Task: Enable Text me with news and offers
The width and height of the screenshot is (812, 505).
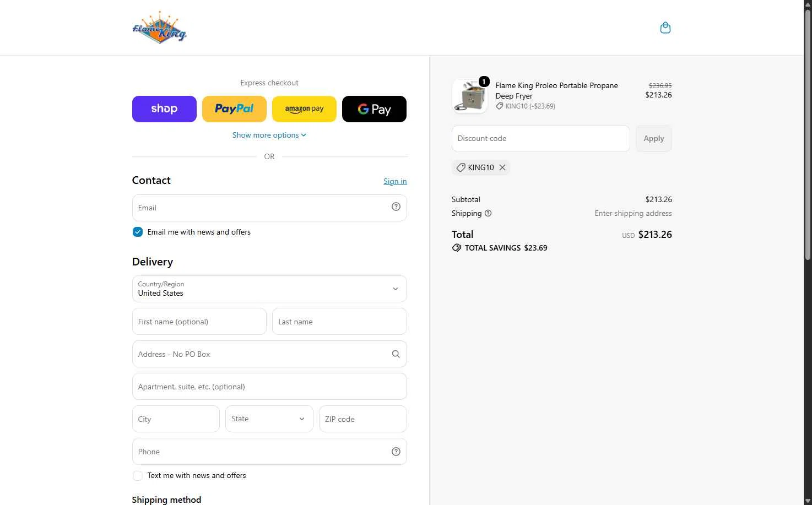Action: click(138, 476)
